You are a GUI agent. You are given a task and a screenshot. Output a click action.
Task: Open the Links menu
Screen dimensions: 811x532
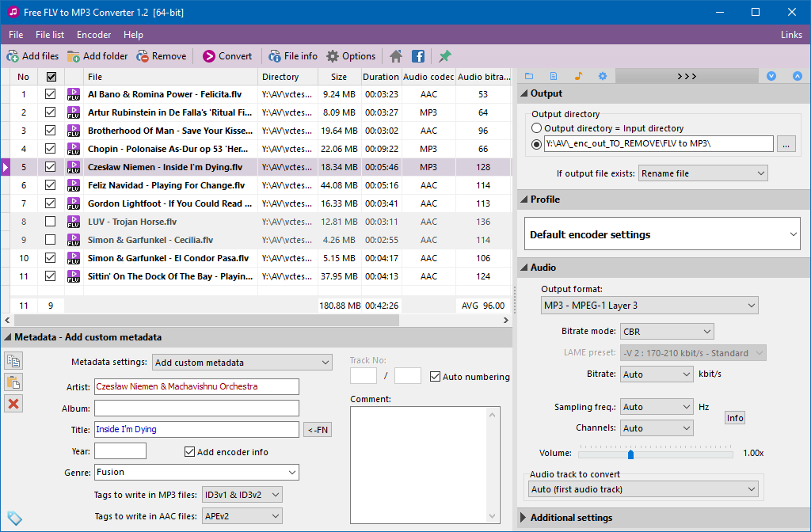791,35
